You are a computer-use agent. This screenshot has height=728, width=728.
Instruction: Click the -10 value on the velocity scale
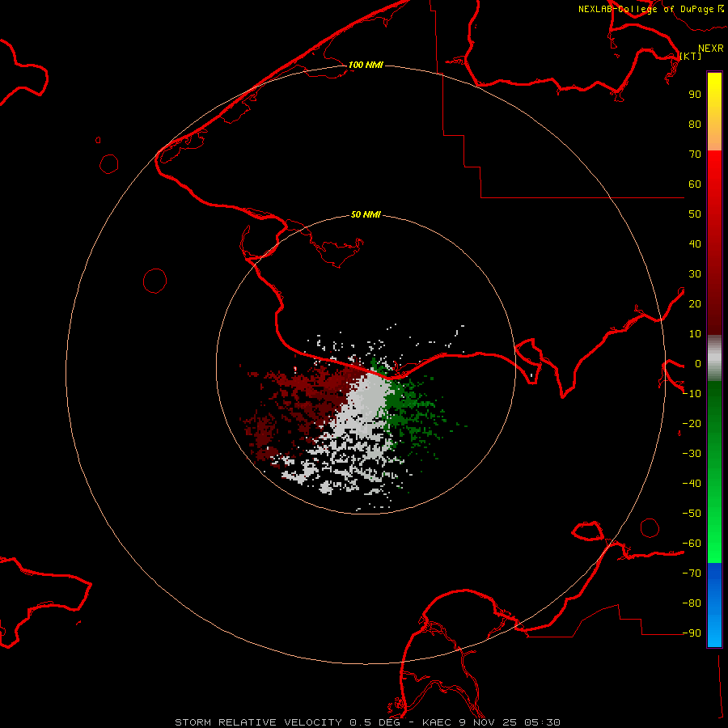[x=692, y=394]
